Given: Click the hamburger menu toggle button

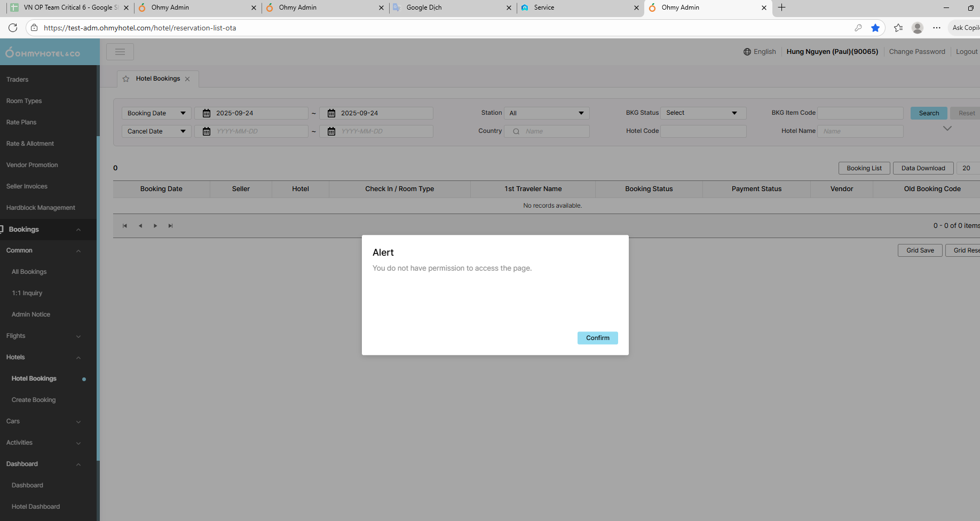Looking at the screenshot, I should point(120,52).
